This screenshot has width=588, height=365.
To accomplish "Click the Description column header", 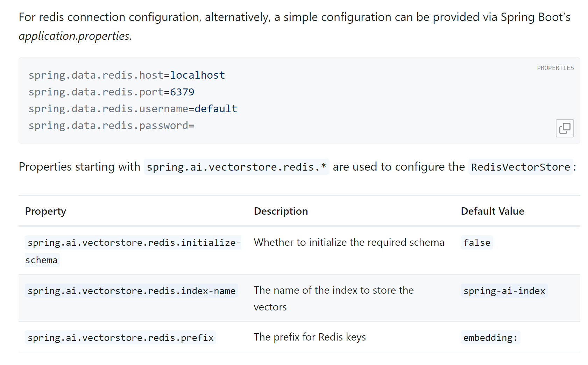I will pos(281,211).
